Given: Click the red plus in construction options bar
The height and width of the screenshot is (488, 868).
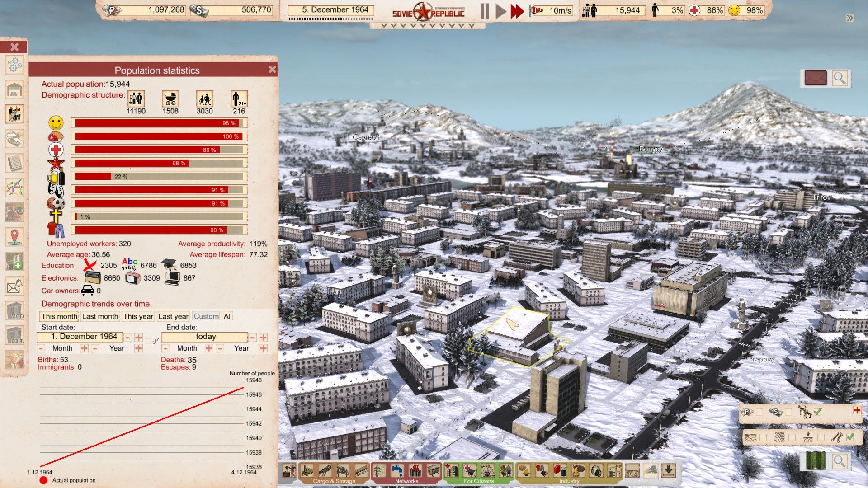Looking at the screenshot, I should pos(857,410).
